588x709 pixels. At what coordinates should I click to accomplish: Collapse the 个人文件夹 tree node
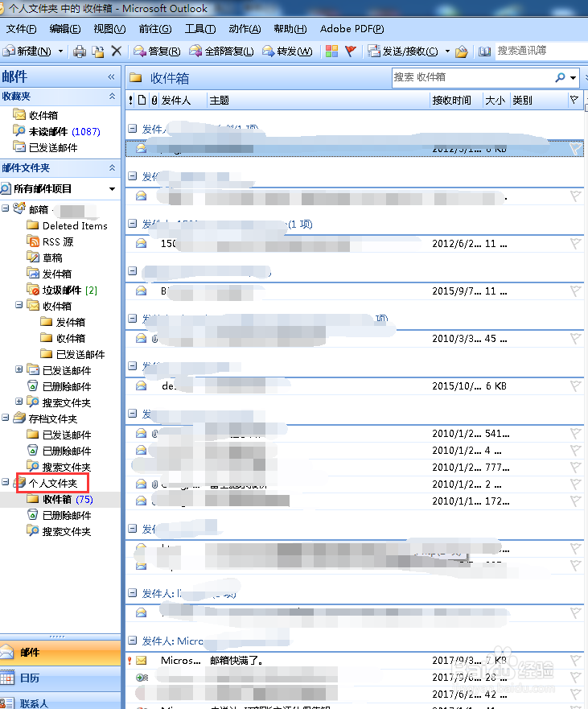[6, 482]
